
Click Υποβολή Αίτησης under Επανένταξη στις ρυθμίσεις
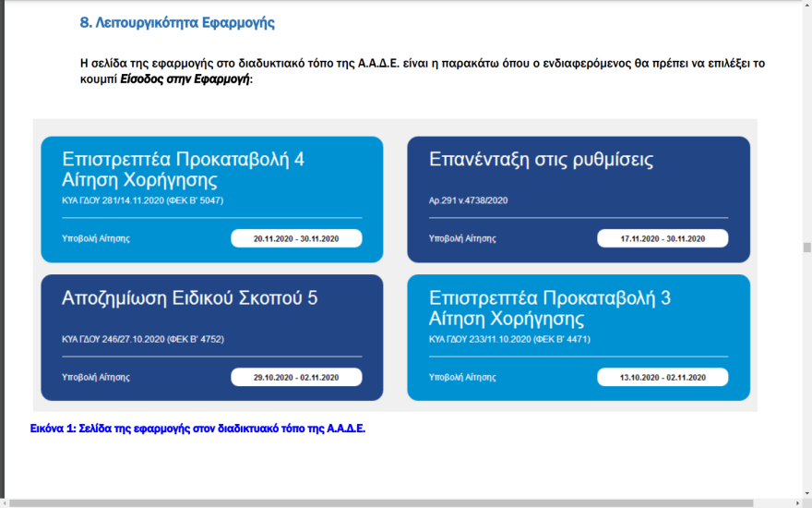pos(462,238)
